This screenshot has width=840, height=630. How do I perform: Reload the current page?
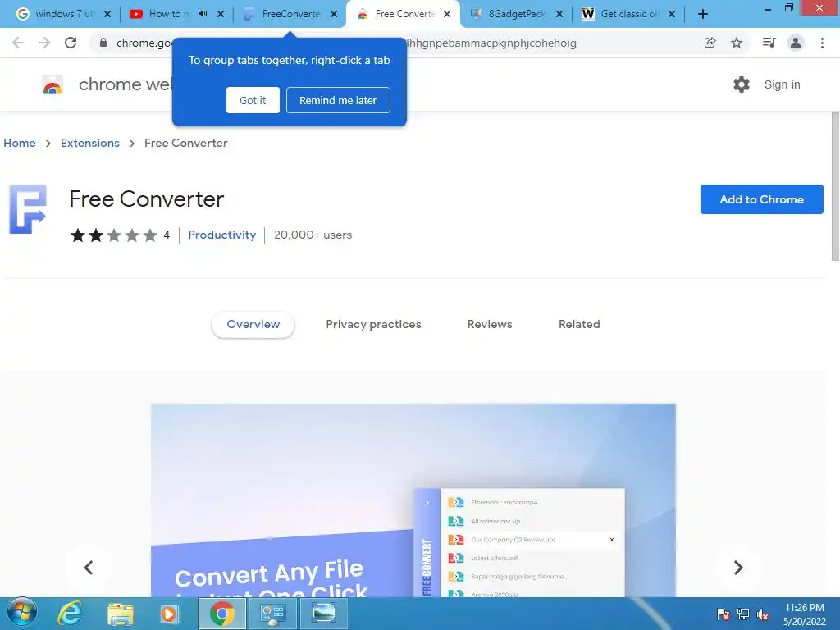coord(71,43)
